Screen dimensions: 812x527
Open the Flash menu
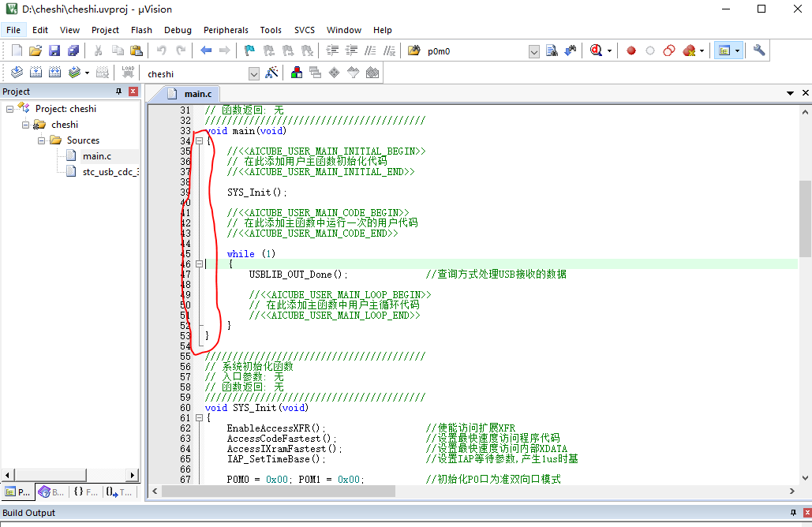tap(141, 30)
